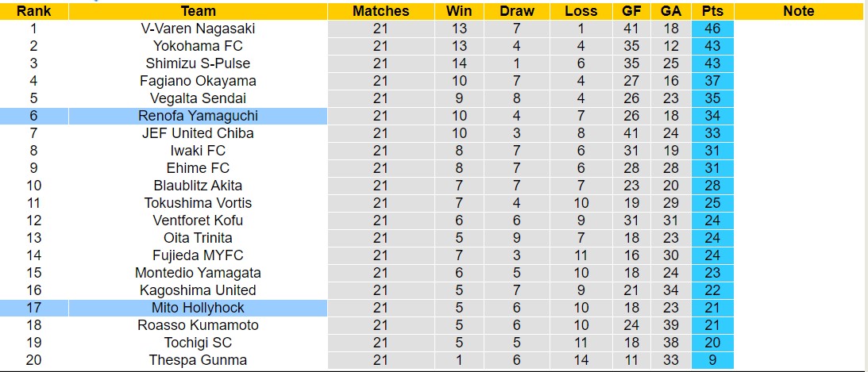The height and width of the screenshot is (372, 868).
Task: Click the Win column header
Action: [x=459, y=11]
